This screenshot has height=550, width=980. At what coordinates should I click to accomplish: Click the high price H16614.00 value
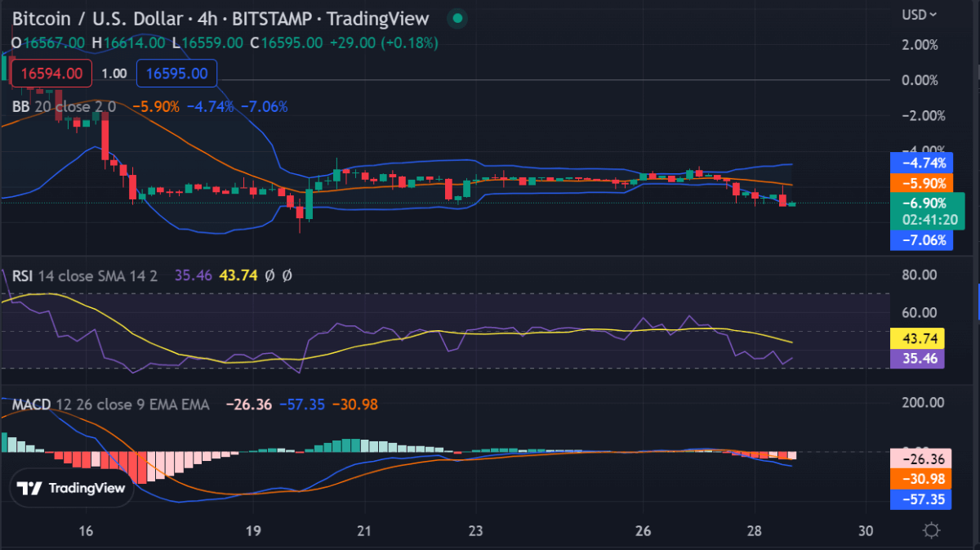[129, 42]
